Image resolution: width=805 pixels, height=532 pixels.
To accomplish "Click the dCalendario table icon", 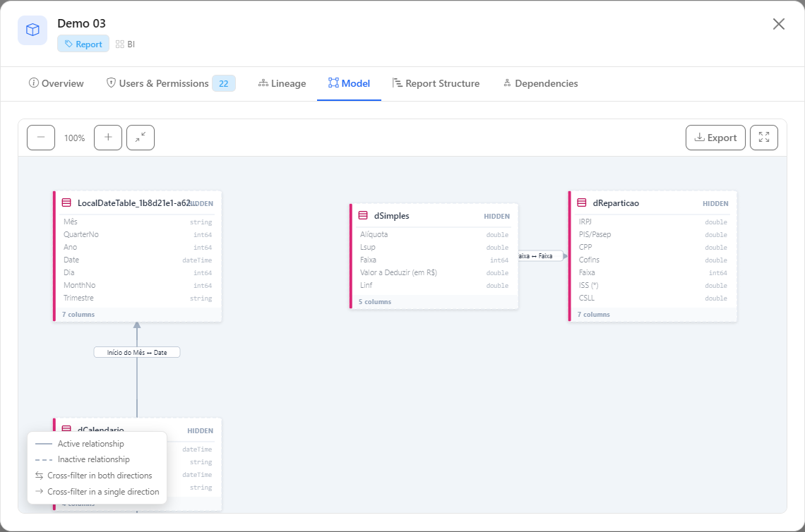I will point(66,429).
